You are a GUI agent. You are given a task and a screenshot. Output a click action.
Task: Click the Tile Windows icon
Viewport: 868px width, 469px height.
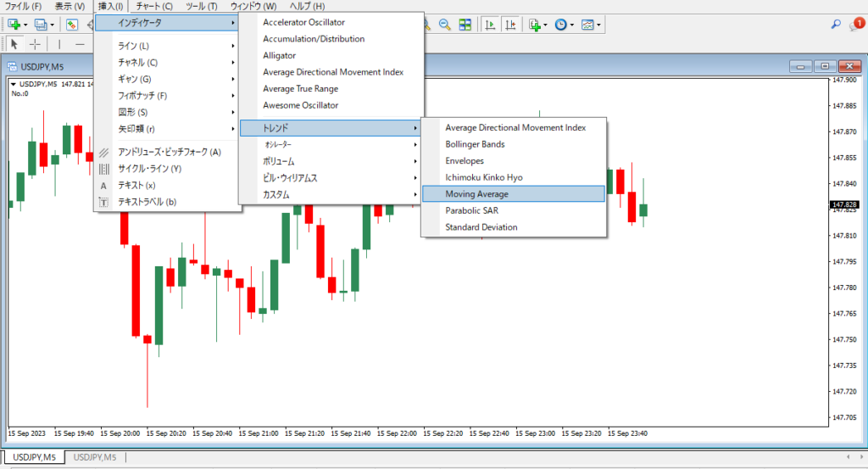click(x=465, y=25)
